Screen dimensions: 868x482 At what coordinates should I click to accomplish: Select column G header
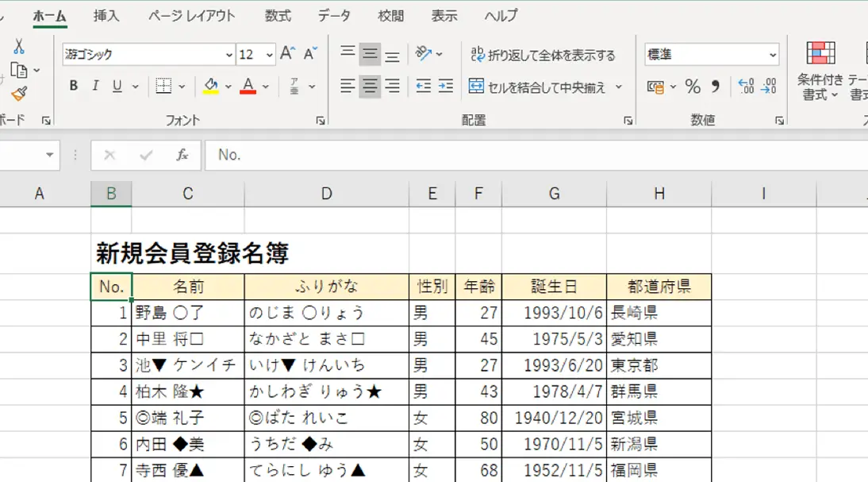[554, 193]
